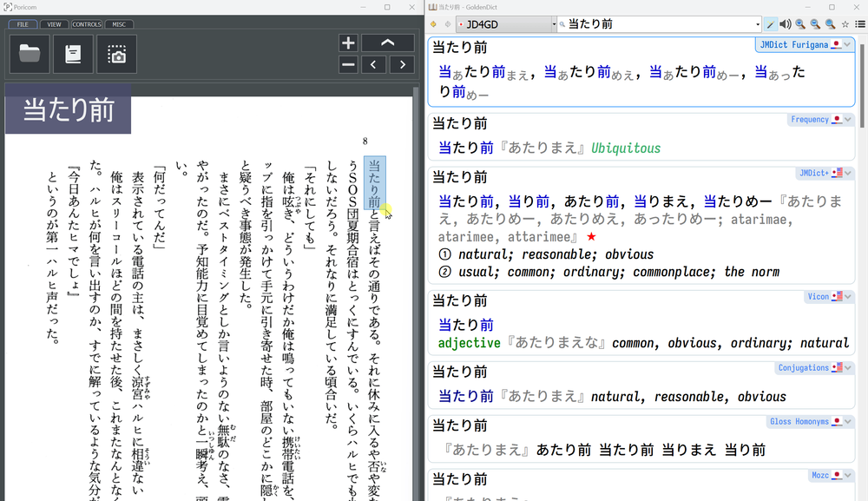Collapse the JMDict Furigana entry chevron
Viewport: 868px width, 501px height.
click(x=848, y=44)
